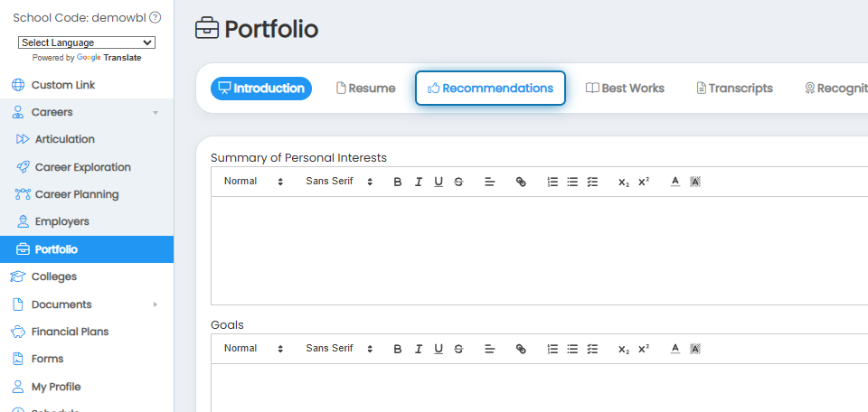Open the Normal heading dropdown in Summary toolbar

click(253, 182)
